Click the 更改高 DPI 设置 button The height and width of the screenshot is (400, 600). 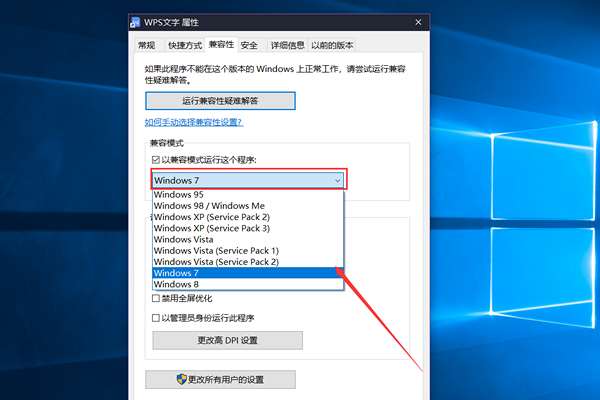[228, 340]
